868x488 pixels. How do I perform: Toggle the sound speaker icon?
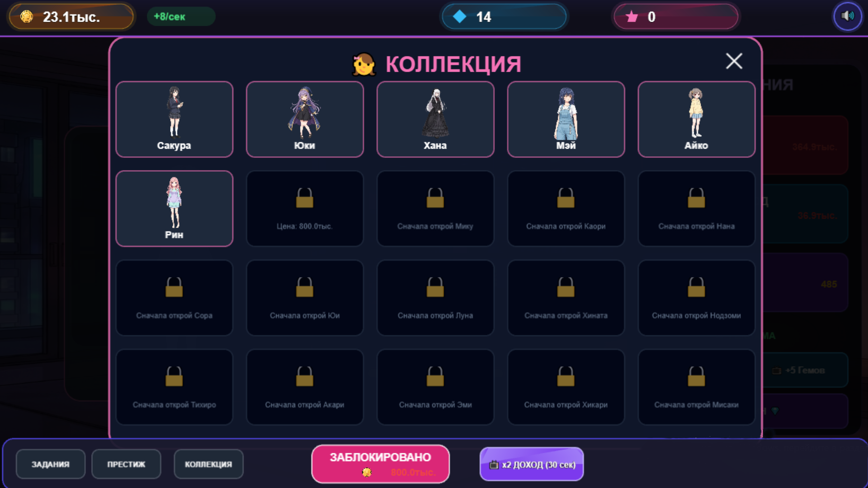(x=847, y=16)
